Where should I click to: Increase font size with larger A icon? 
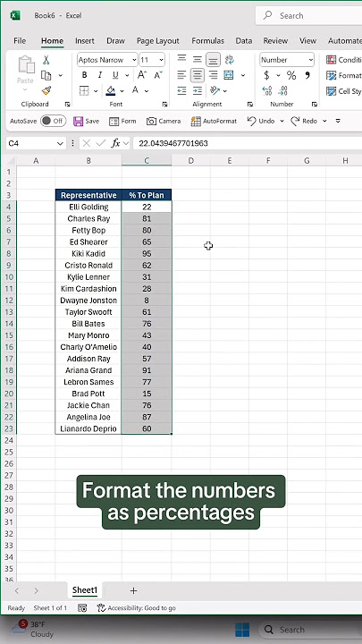click(142, 75)
